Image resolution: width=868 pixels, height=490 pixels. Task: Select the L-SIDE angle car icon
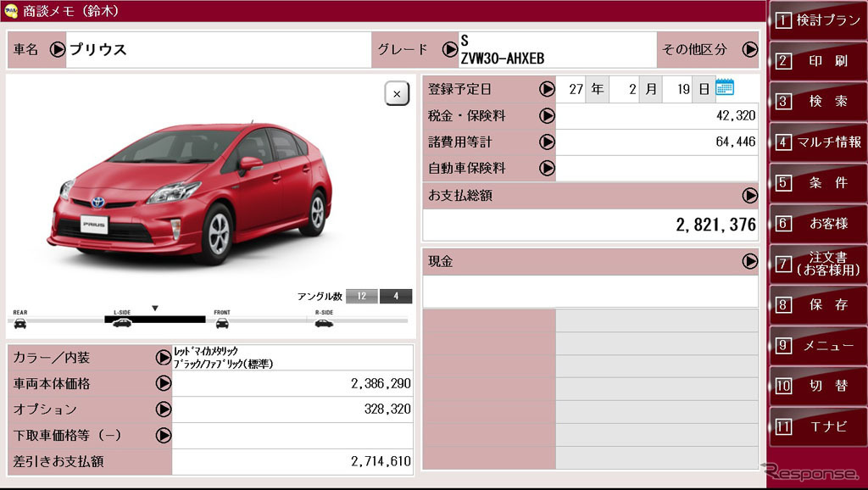pyautogui.click(x=122, y=322)
